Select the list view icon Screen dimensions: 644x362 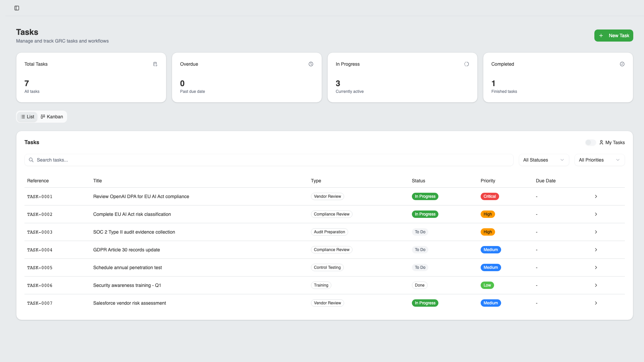tap(22, 117)
